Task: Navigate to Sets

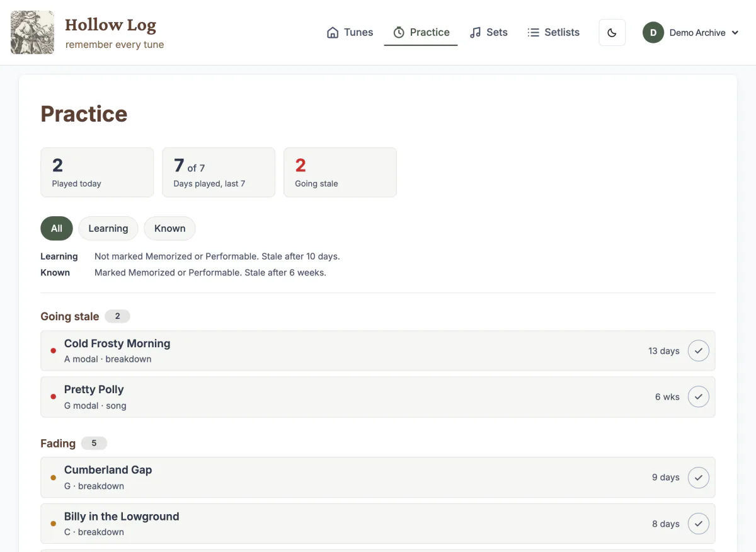Action: pos(489,32)
